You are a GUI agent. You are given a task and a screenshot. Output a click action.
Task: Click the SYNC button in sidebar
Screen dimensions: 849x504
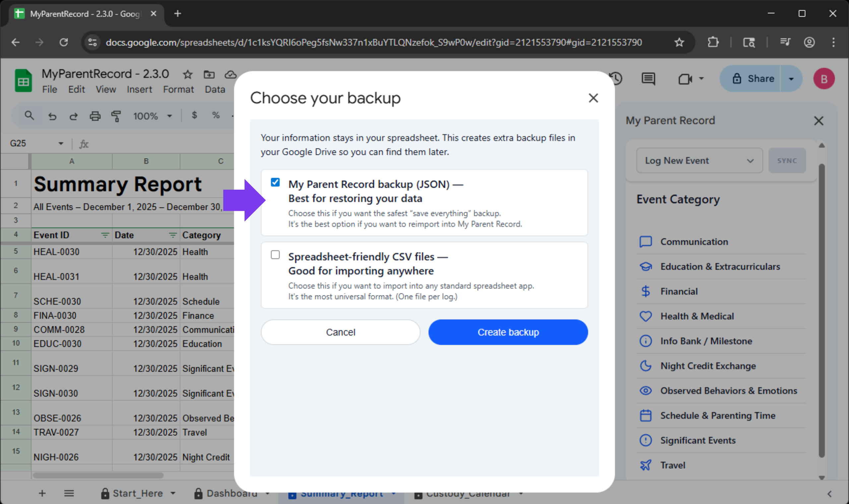point(787,160)
